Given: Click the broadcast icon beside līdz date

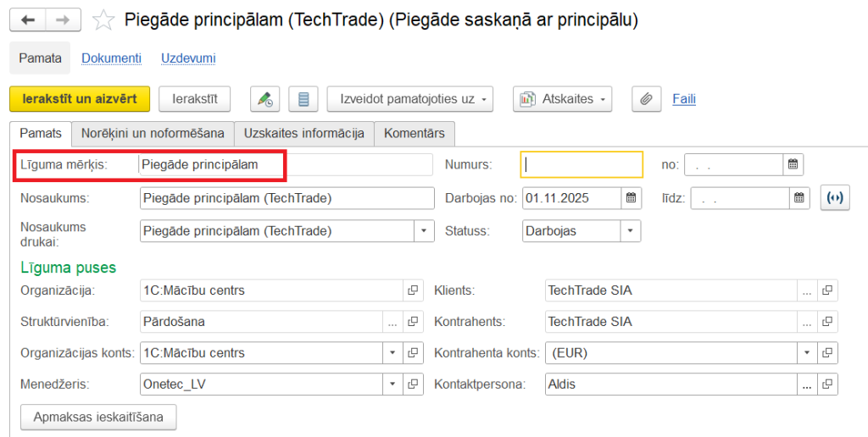Looking at the screenshot, I should pyautogui.click(x=833, y=198).
